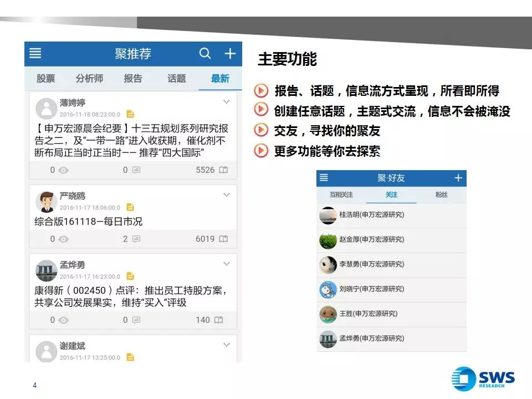Viewport: 532px width, 399px height.
Task: Expand chevron on 薄娉婷 post
Action: point(227,101)
